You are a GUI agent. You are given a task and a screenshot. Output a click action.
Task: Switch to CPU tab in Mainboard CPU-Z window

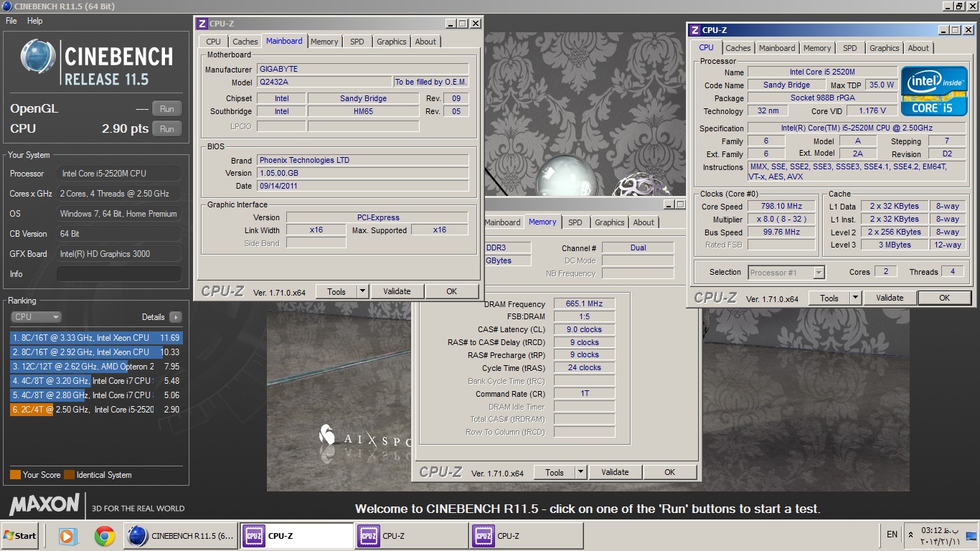(x=214, y=42)
